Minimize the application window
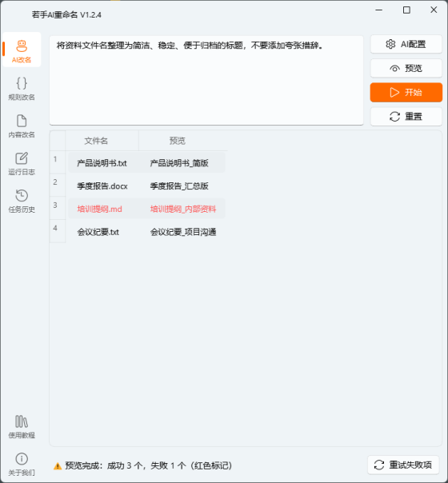The image size is (448, 483). (379, 10)
